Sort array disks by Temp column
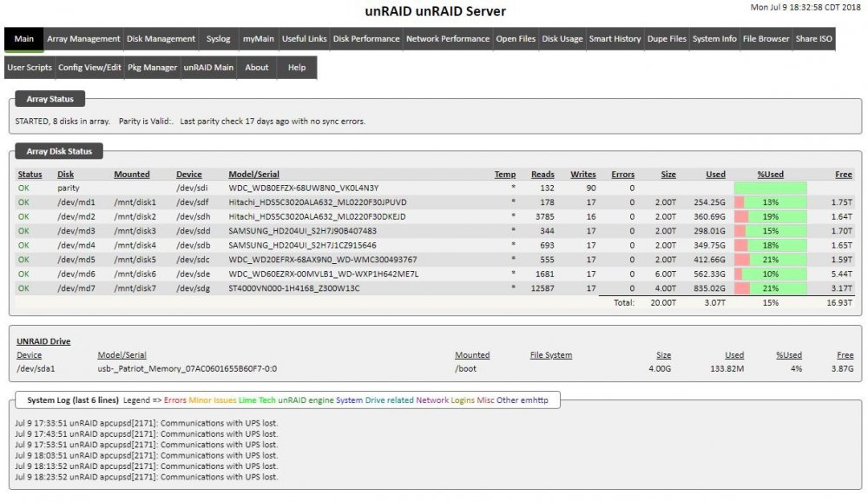Viewport: 868px width, 502px height. [x=505, y=174]
